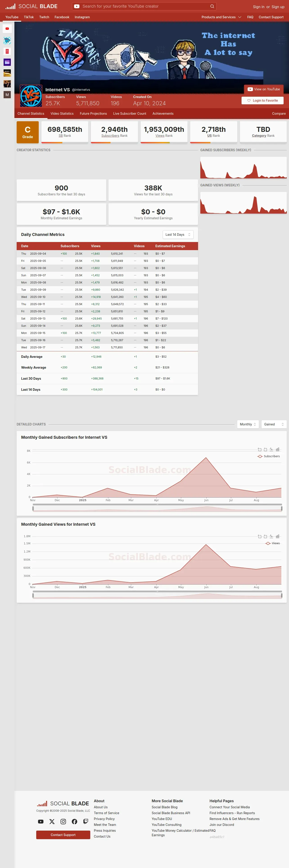This screenshot has height=868, width=289.
Task: Click the C Grade badge
Action: pos(28,132)
